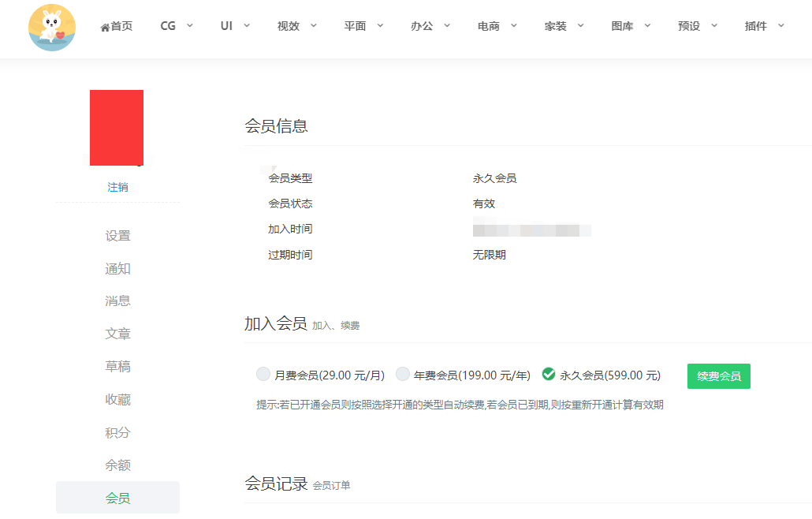Click the 注销 logout link
Screen dimensions: 812x519
click(x=117, y=187)
